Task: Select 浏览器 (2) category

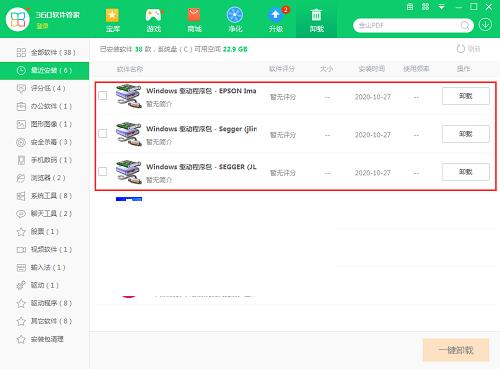Action: click(45, 178)
